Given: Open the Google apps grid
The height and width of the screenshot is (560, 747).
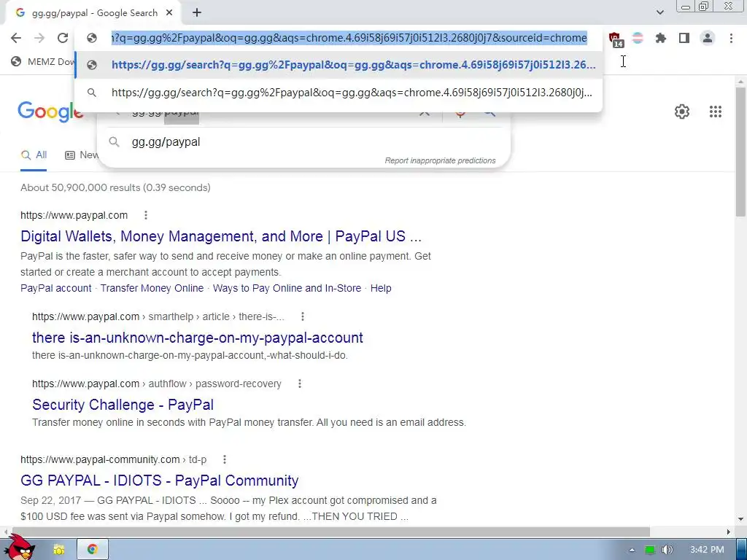Looking at the screenshot, I should 715,112.
